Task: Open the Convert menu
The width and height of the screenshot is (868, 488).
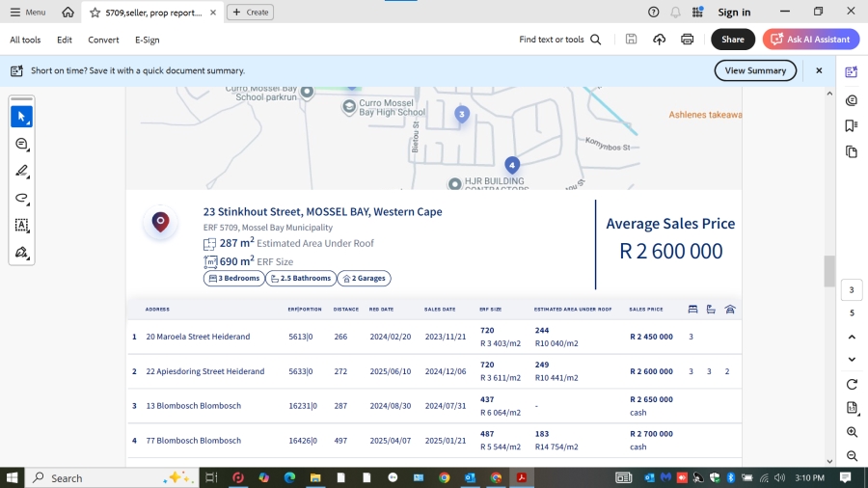Action: pyautogui.click(x=103, y=40)
